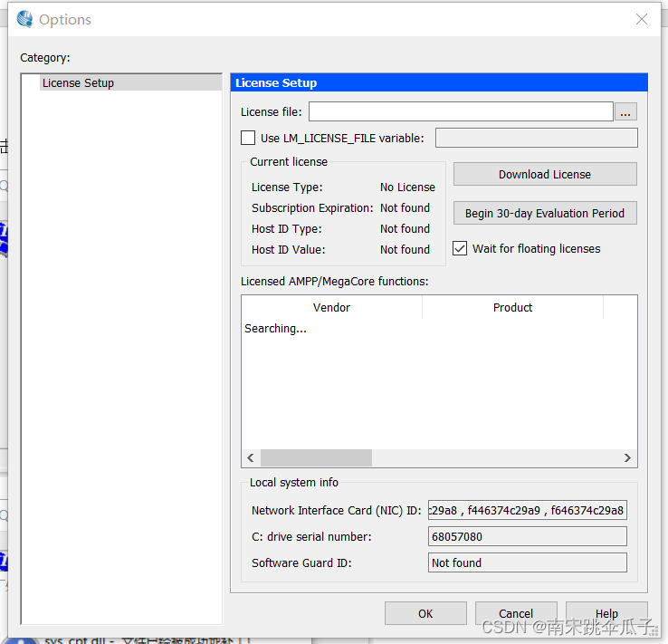Viewport: 668px width, 644px height.
Task: Click the horizontal scrollbar thumb in the functions list
Action: click(316, 457)
